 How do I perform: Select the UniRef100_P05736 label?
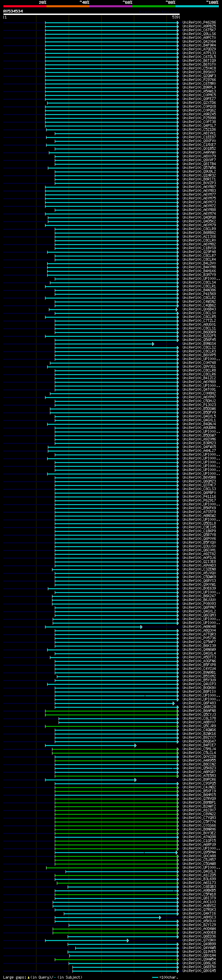199,638
